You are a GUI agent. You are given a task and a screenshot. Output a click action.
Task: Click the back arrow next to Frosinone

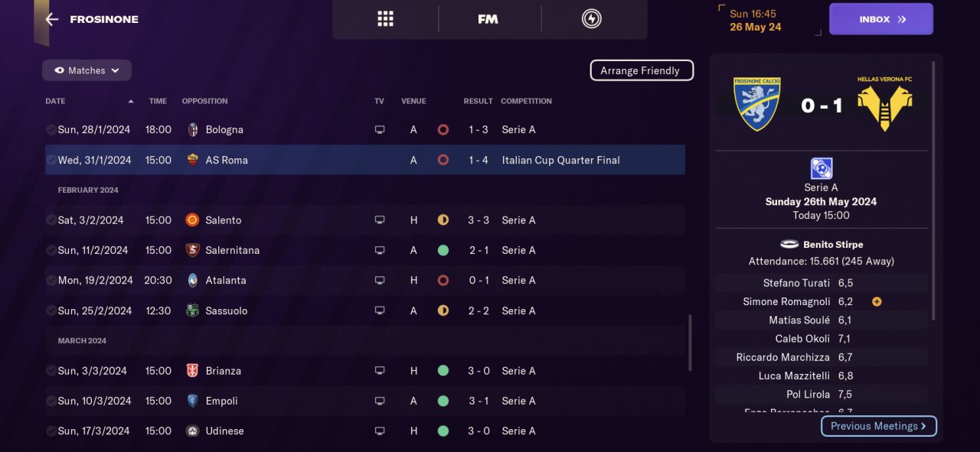point(51,19)
